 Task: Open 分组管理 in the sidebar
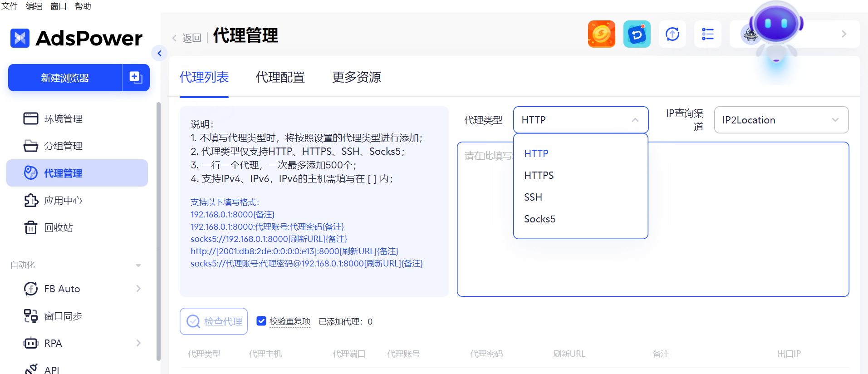click(x=77, y=146)
